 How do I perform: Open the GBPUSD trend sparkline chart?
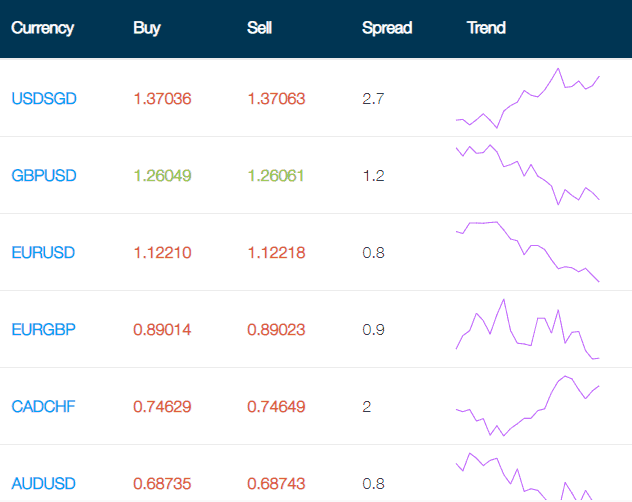(x=528, y=175)
